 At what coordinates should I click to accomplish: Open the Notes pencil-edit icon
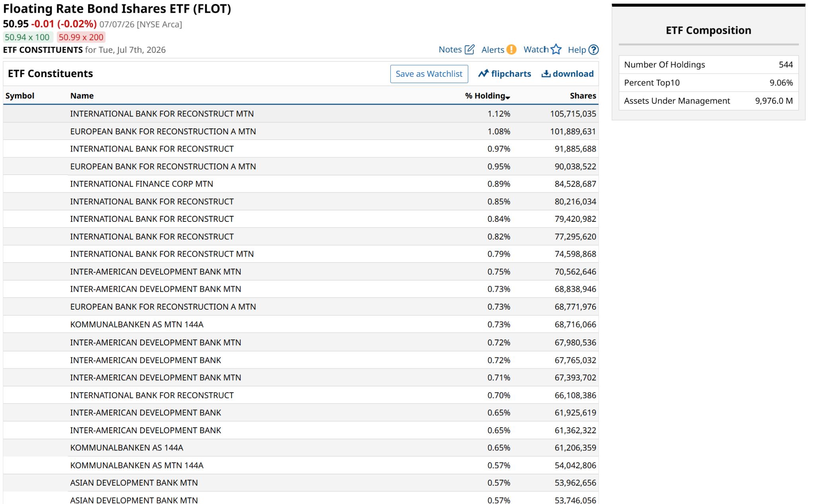pyautogui.click(x=469, y=49)
